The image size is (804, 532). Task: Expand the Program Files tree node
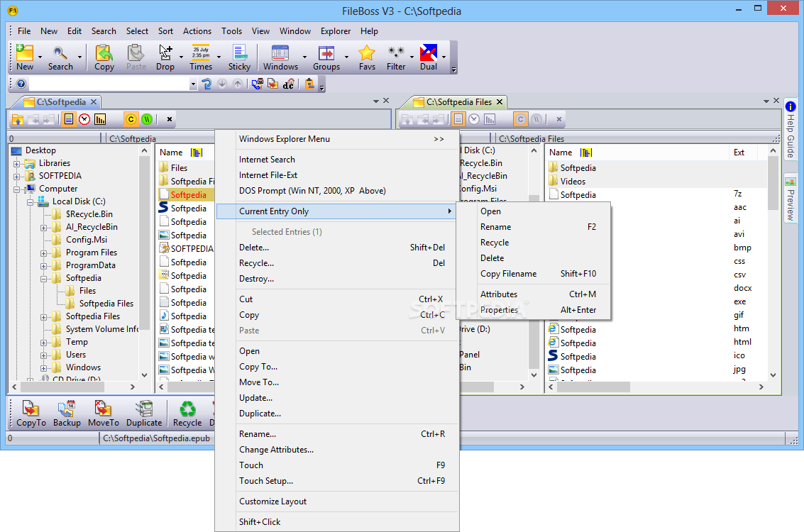(x=43, y=253)
